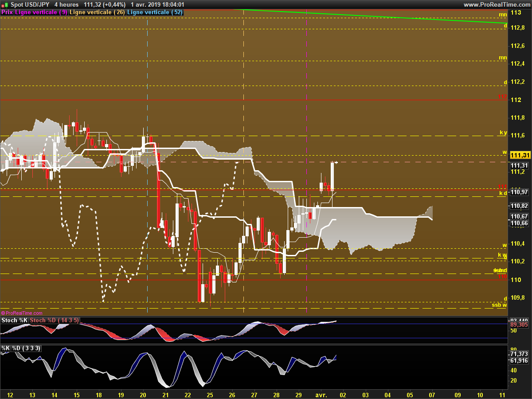Click the www.ProRealTime.com text at top right
The image size is (532, 399).
pos(497,4)
